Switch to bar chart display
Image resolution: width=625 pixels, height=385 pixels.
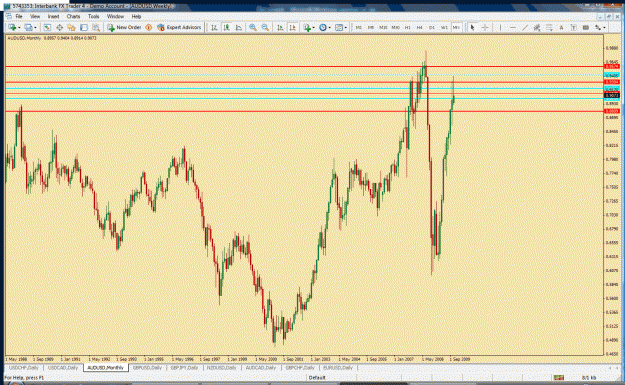tap(214, 28)
